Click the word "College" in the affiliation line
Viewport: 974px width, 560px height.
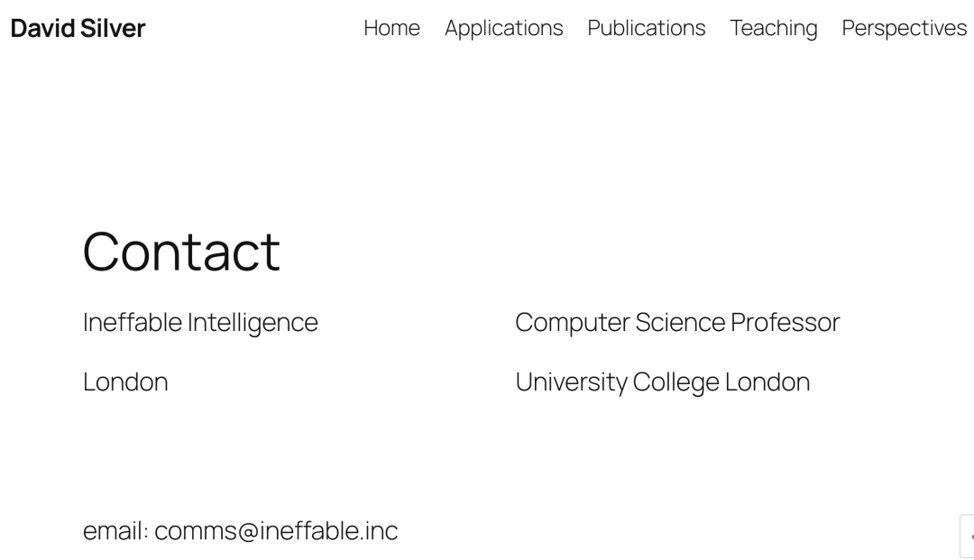(675, 381)
